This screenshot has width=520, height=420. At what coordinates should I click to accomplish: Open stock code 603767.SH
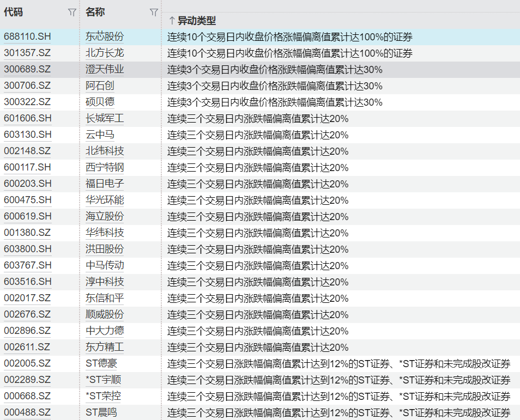click(27, 265)
